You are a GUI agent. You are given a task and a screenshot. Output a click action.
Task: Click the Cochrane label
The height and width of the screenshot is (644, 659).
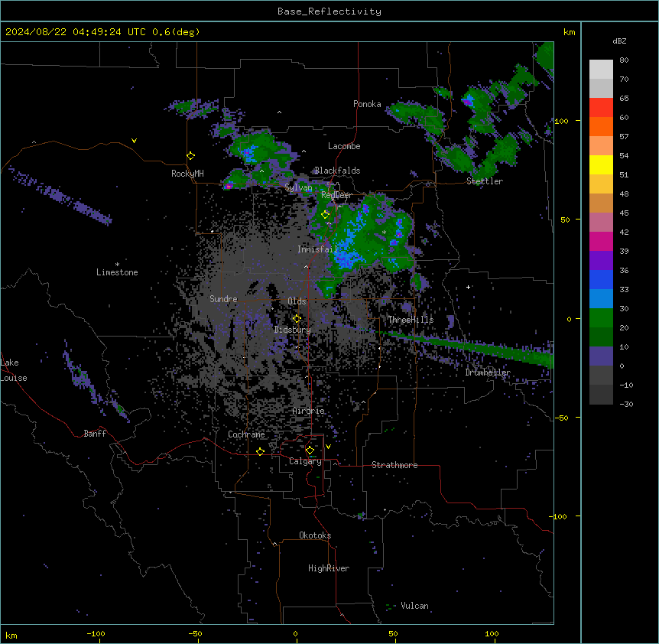[x=246, y=434]
